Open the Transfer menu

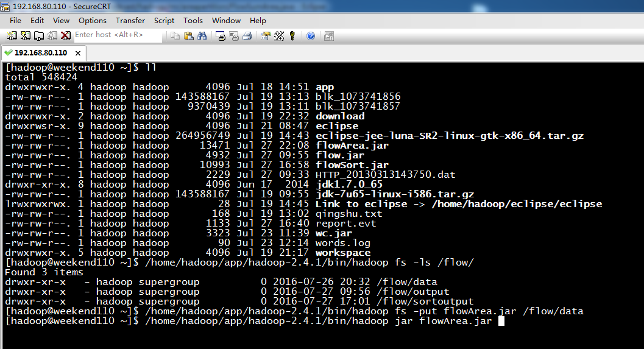coord(130,21)
